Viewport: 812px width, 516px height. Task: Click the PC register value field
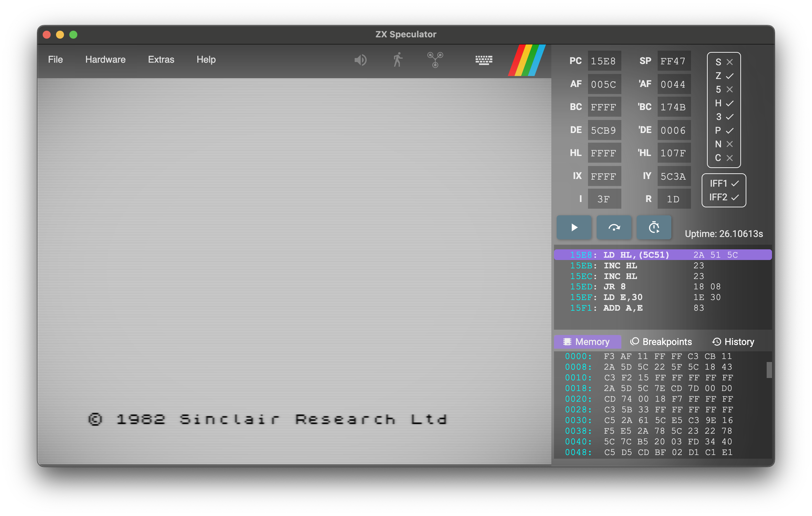coord(604,61)
